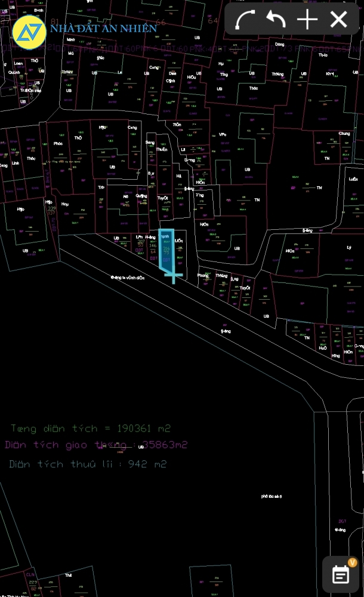
Task: Close the drawing toolbar with X
Action: coord(339,20)
